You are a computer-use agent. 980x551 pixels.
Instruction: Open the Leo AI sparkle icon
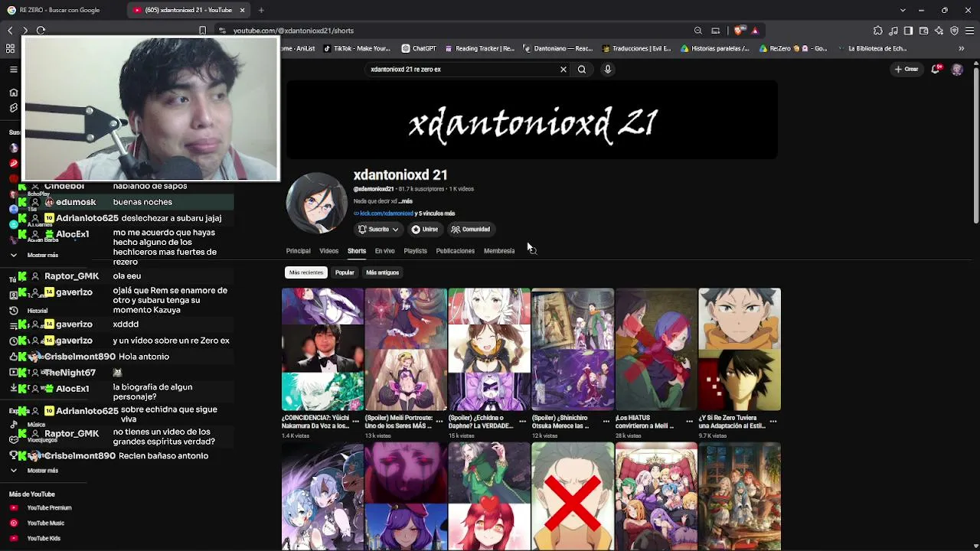(939, 31)
